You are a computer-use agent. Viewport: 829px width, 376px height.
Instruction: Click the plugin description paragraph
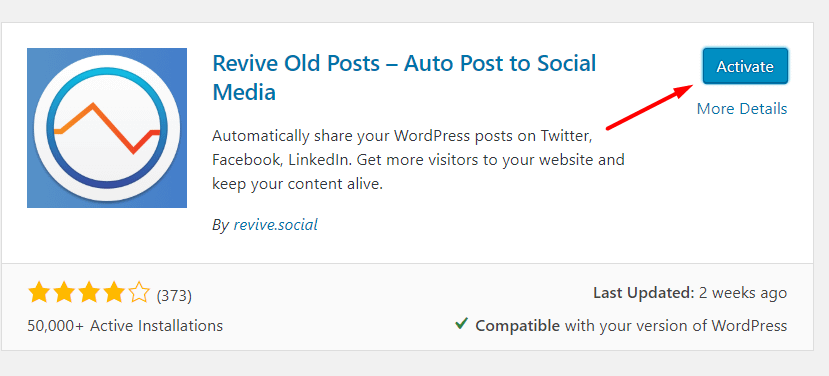pos(418,160)
